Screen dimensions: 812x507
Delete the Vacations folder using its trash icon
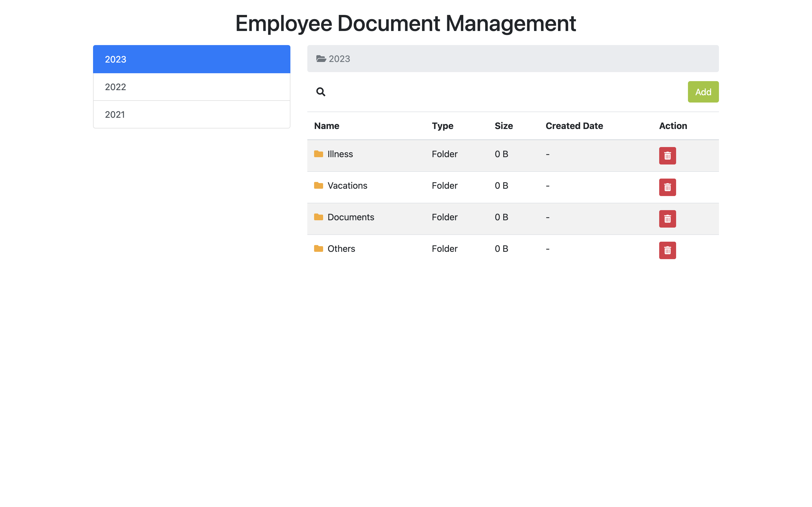point(667,187)
